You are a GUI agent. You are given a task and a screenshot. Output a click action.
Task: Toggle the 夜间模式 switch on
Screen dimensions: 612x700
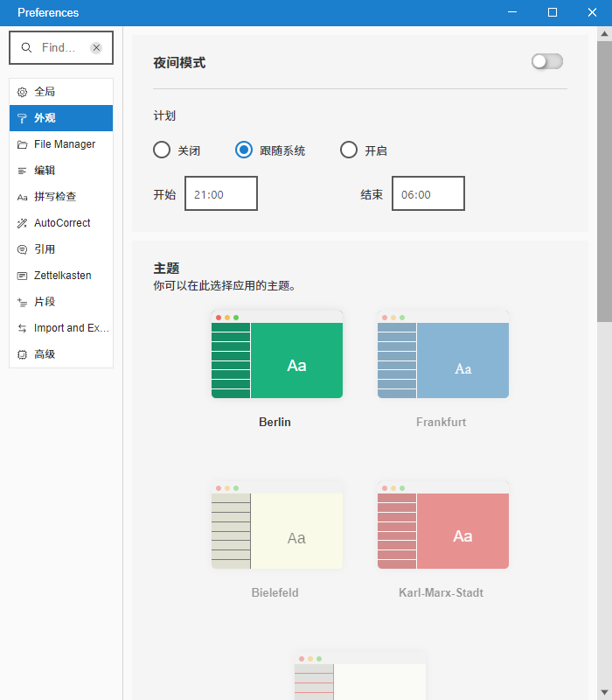pos(547,61)
